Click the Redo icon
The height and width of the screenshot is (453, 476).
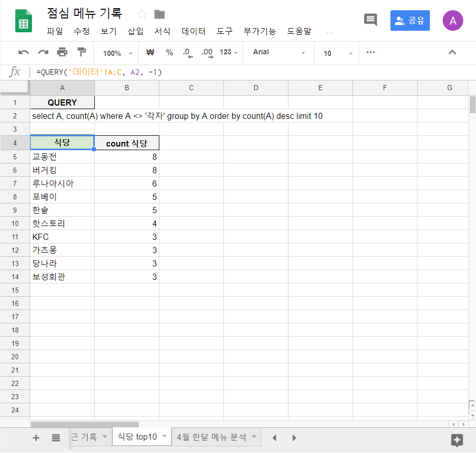43,52
